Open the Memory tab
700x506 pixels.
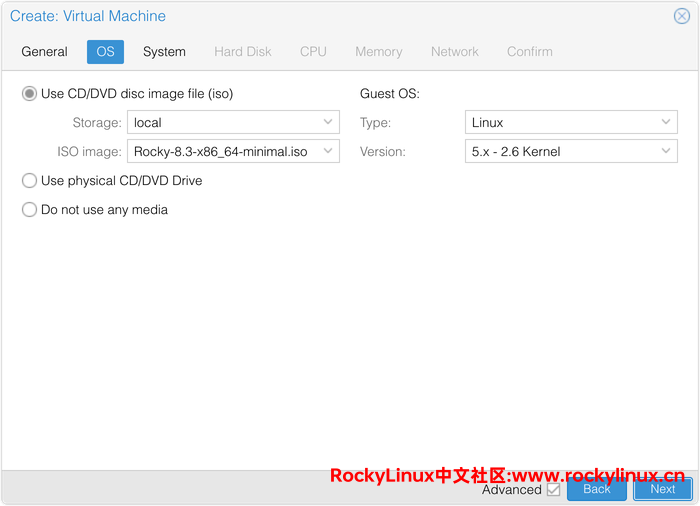click(379, 52)
